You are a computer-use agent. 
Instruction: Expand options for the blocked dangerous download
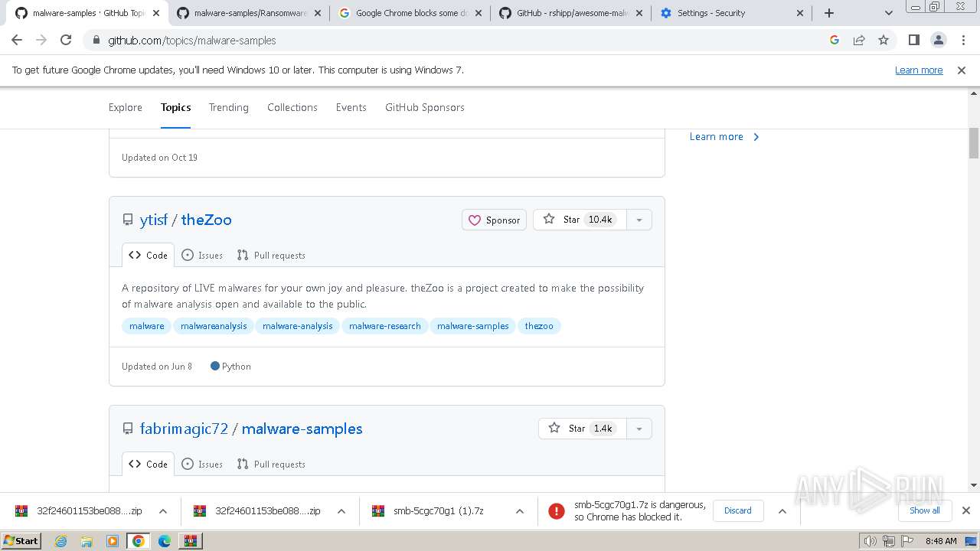click(782, 511)
